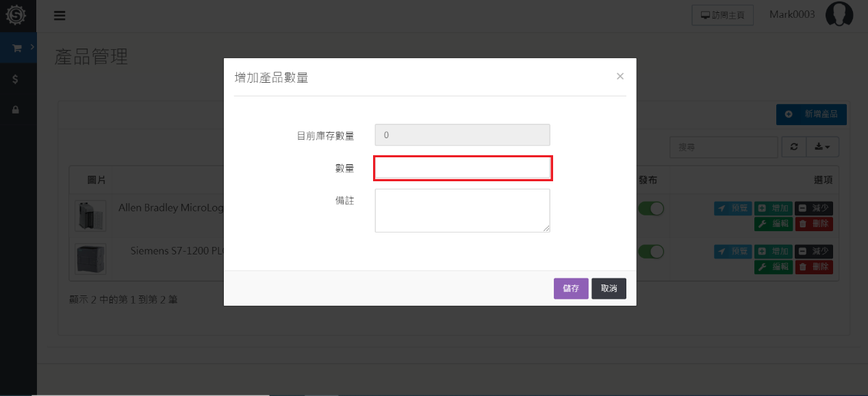Toggle 發布 switch for Siemens S7-1200

point(651,252)
